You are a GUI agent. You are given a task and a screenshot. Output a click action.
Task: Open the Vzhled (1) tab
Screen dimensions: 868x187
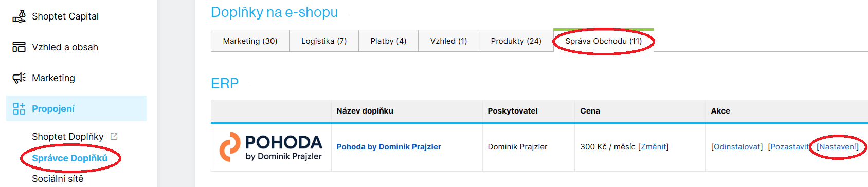(x=448, y=41)
